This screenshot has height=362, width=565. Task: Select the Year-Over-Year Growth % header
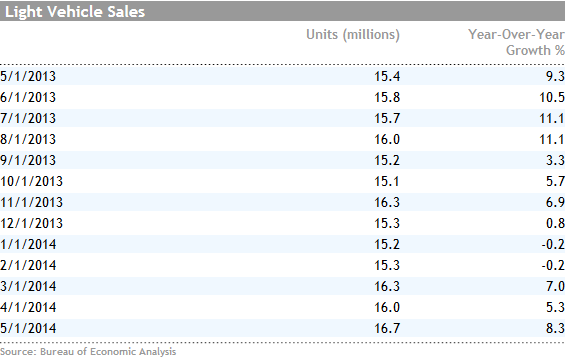point(516,42)
